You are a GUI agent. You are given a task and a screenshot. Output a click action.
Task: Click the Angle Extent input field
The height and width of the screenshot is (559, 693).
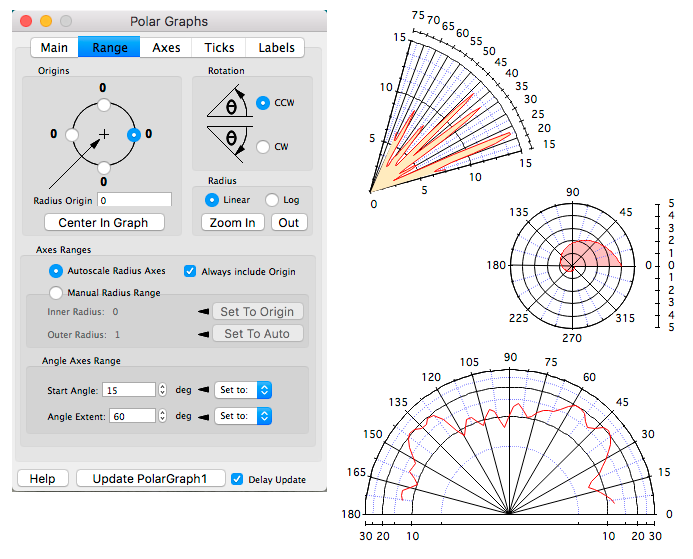[x=132, y=416]
